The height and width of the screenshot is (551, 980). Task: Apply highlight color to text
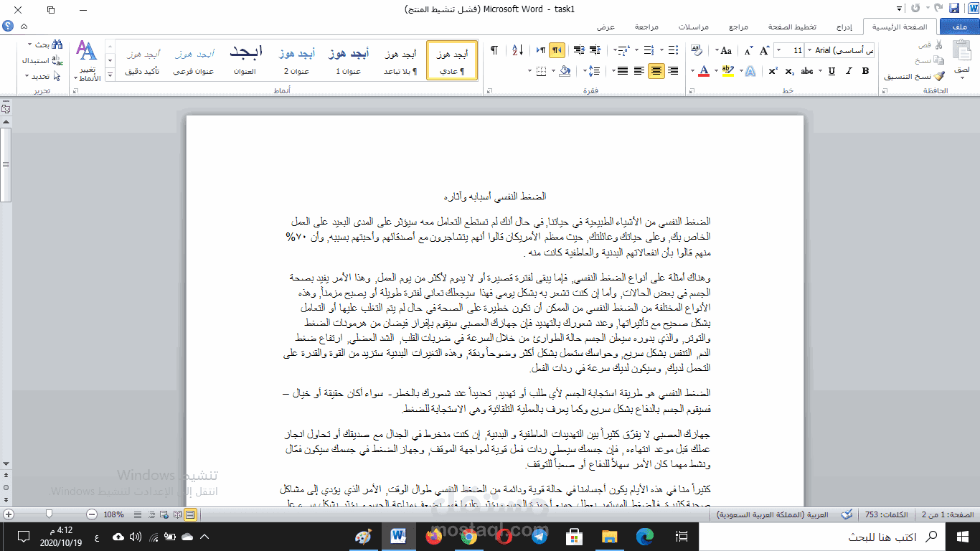click(727, 72)
